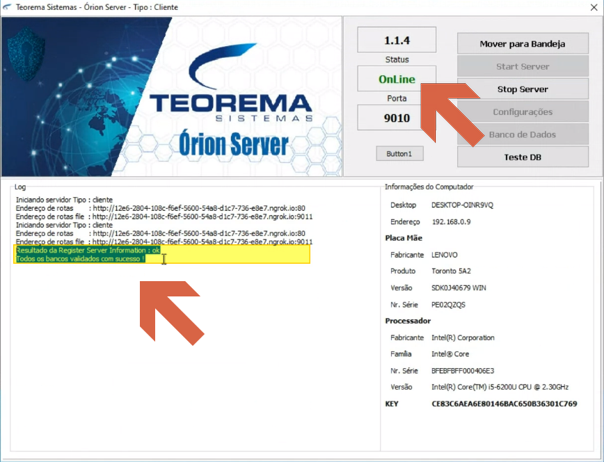This screenshot has width=604, height=462.
Task: Click the Teorema app icon in title bar
Action: point(7,7)
